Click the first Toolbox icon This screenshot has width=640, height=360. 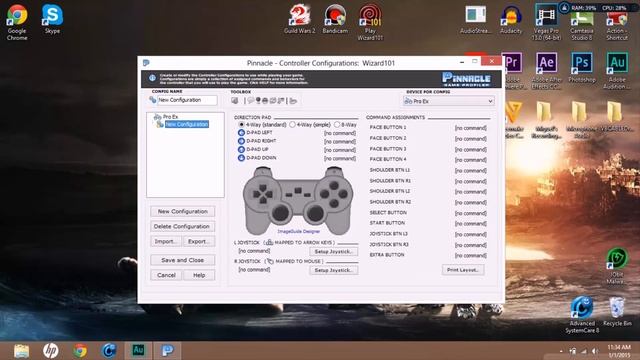(x=235, y=100)
